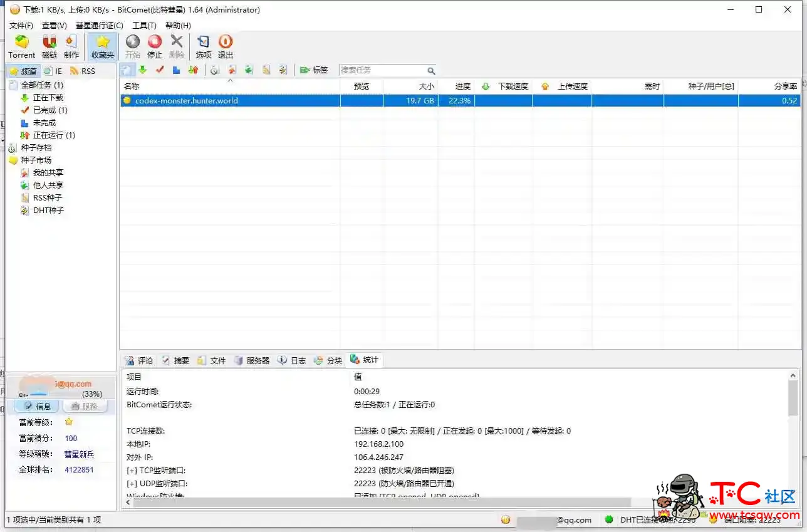Open the 彗星通行证(C) menu

pos(100,26)
